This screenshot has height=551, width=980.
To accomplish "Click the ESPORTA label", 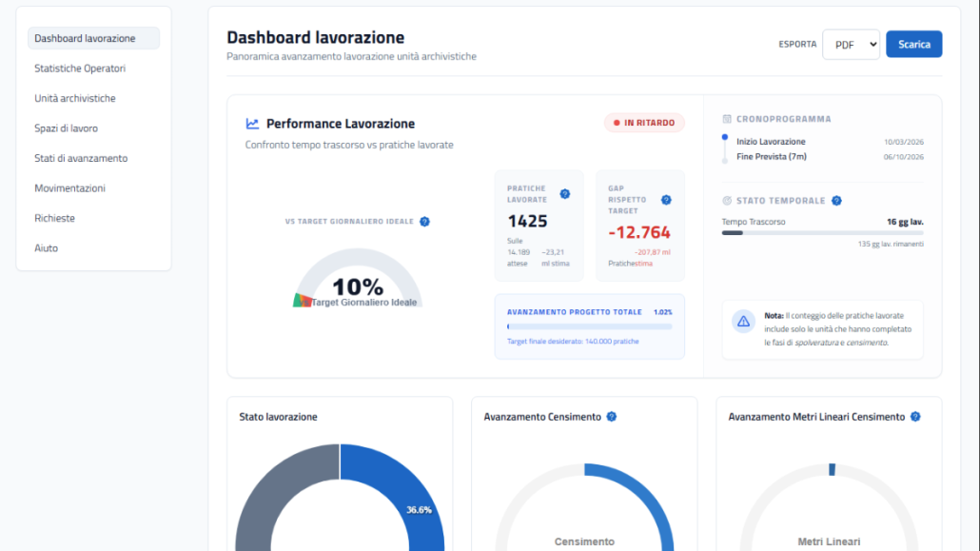I will pos(797,45).
